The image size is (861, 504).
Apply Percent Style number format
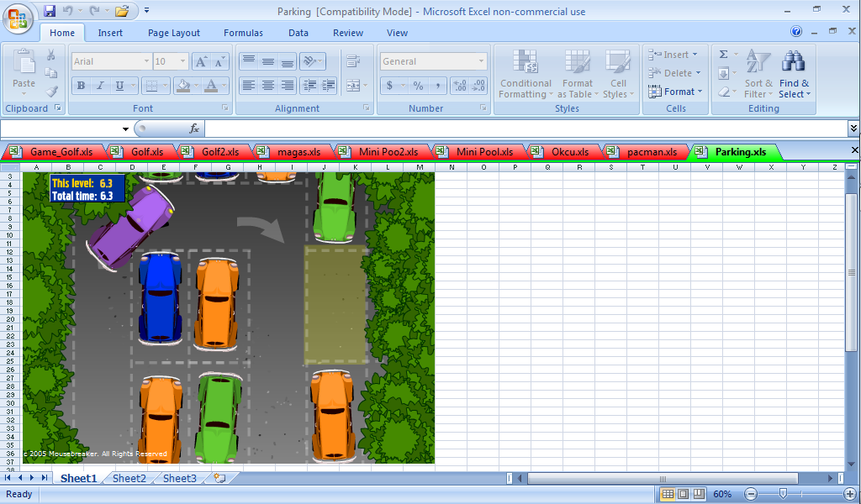pyautogui.click(x=419, y=85)
